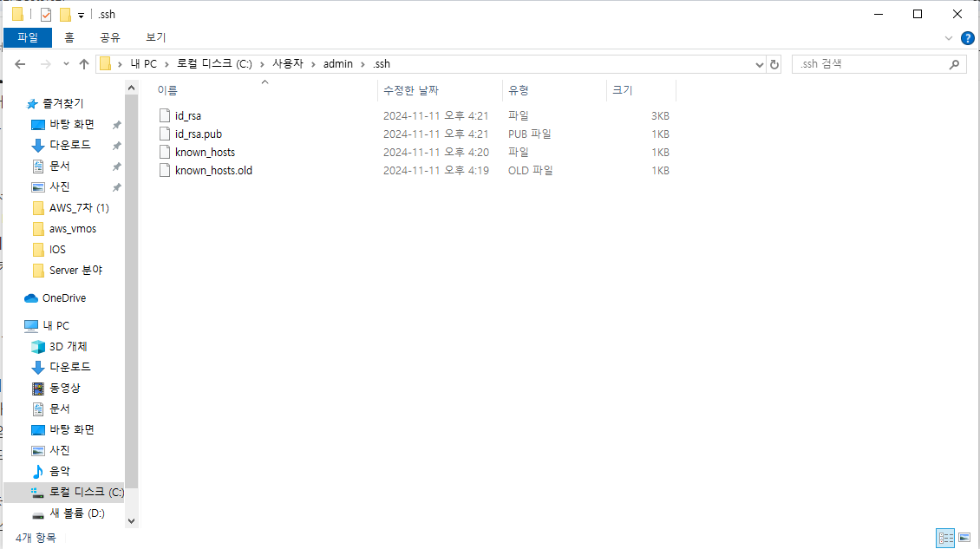Open the IOS folder in sidebar
Image resolution: width=980 pixels, height=549 pixels.
57,250
